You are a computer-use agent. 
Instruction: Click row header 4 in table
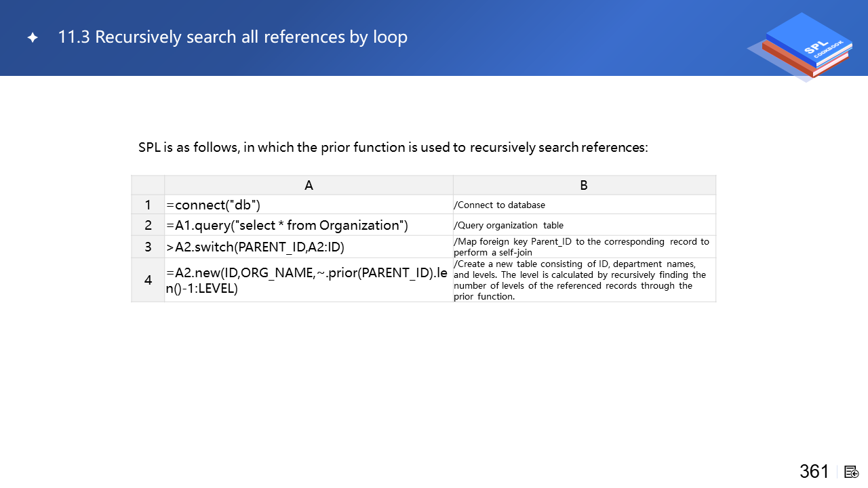148,279
